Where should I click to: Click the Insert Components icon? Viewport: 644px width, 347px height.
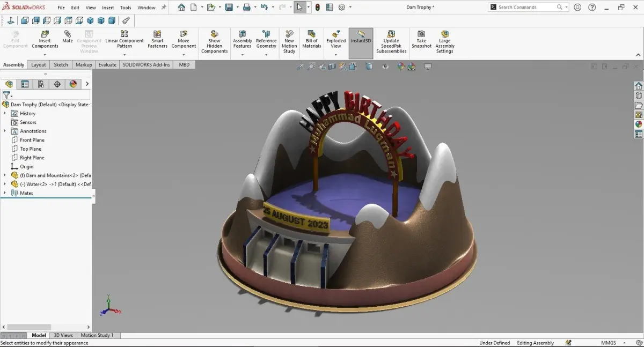[x=45, y=34]
